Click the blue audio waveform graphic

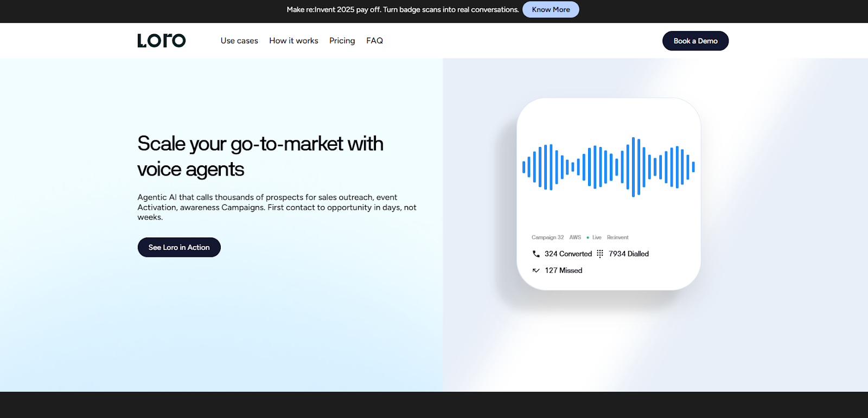coord(609,167)
